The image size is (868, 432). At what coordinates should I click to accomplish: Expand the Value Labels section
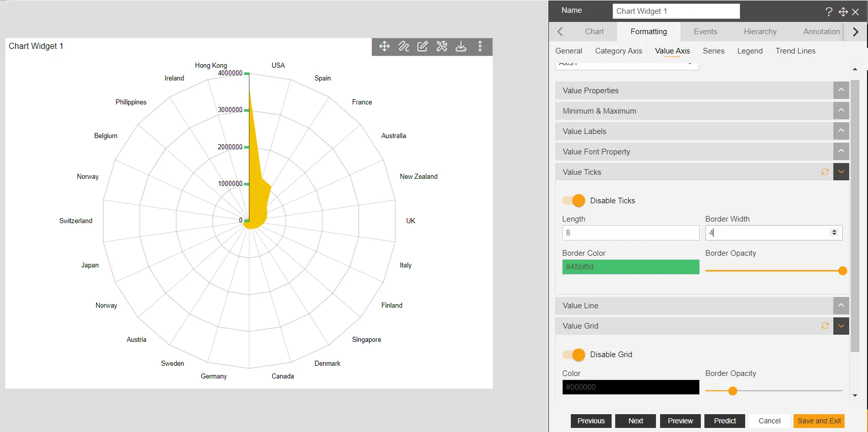[841, 131]
